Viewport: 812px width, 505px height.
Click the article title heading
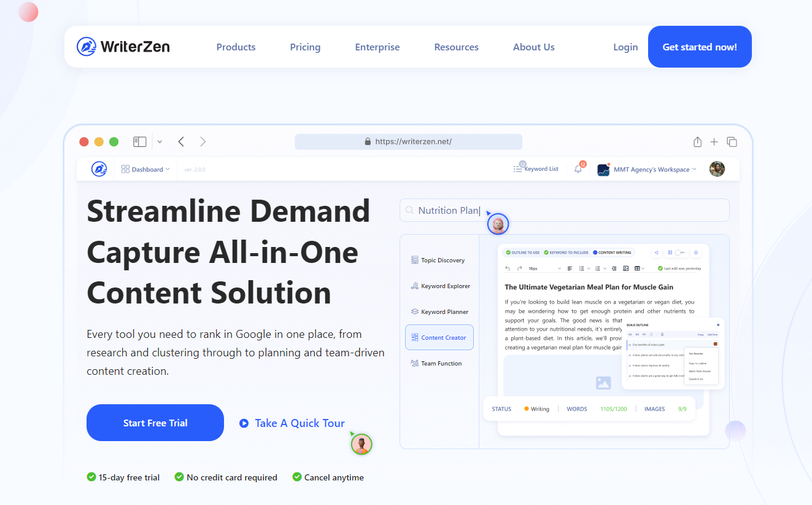coord(589,287)
